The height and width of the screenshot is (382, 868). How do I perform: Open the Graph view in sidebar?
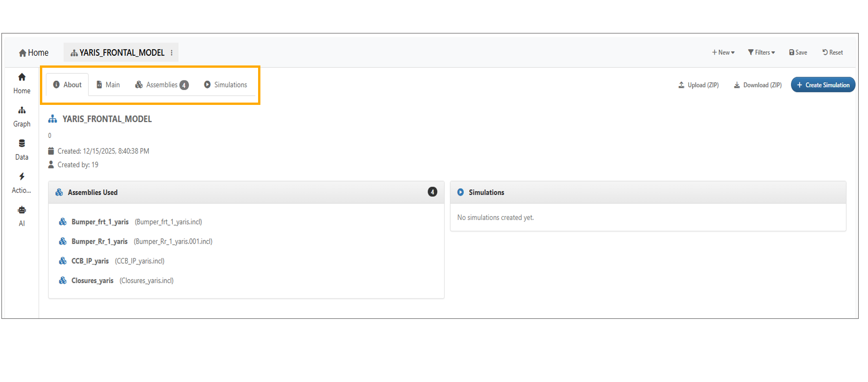point(22,116)
